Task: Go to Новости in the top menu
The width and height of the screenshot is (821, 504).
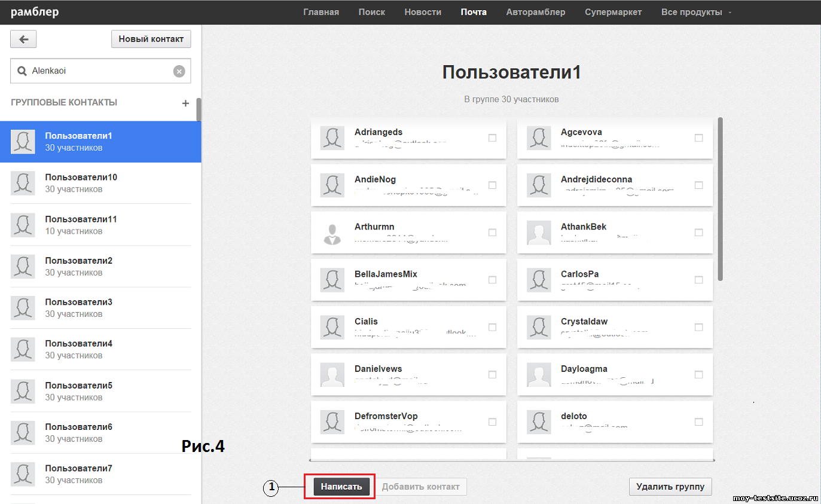Action: 423,12
